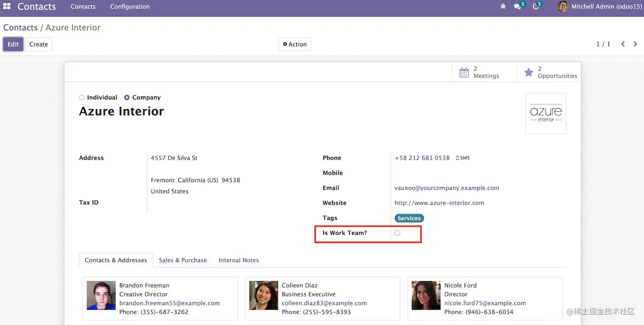Image resolution: width=644 pixels, height=325 pixels.
Task: Click the phone number +58 212 681 0538
Action: [x=422, y=158]
